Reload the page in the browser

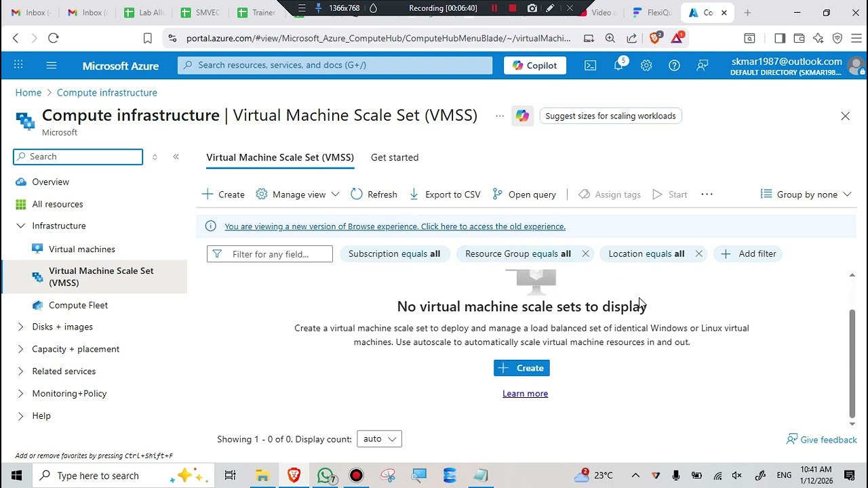coord(54,39)
